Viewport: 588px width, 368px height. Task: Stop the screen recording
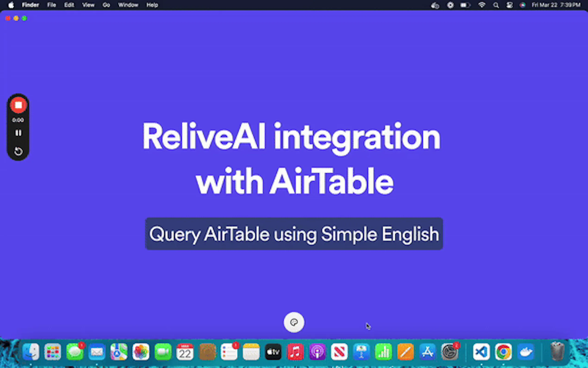coord(18,105)
